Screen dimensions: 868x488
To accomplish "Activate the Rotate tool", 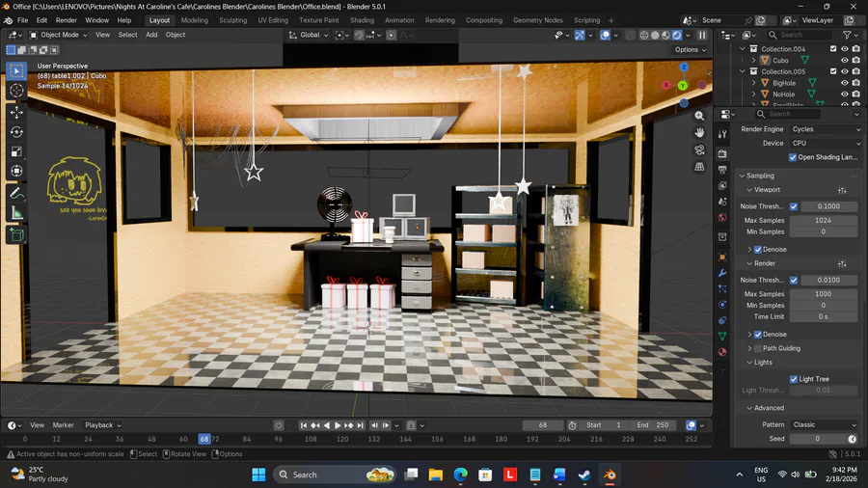I will pyautogui.click(x=16, y=132).
